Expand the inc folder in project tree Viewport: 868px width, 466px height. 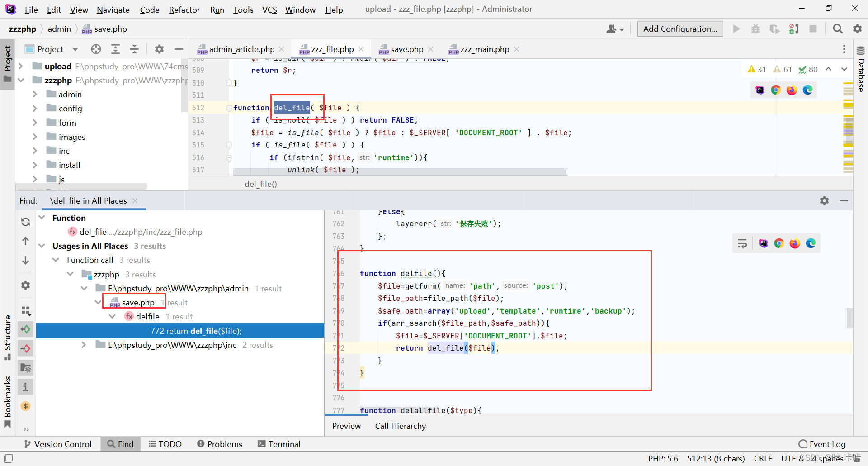(35, 151)
